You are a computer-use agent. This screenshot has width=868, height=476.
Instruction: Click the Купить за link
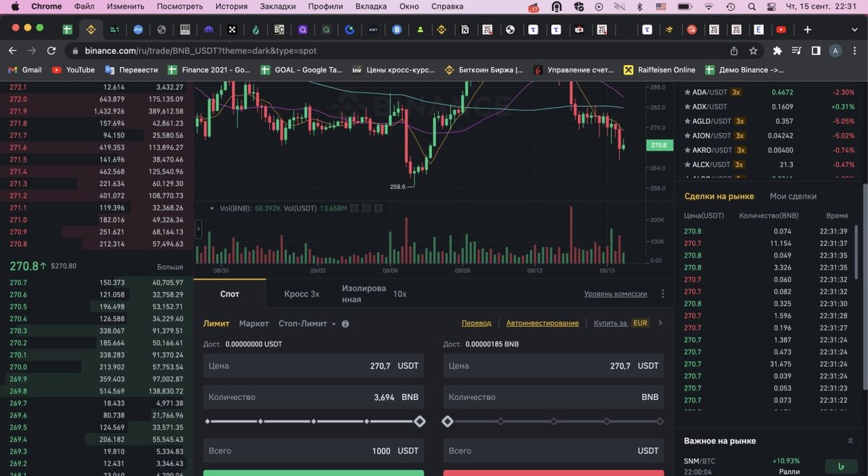point(610,323)
